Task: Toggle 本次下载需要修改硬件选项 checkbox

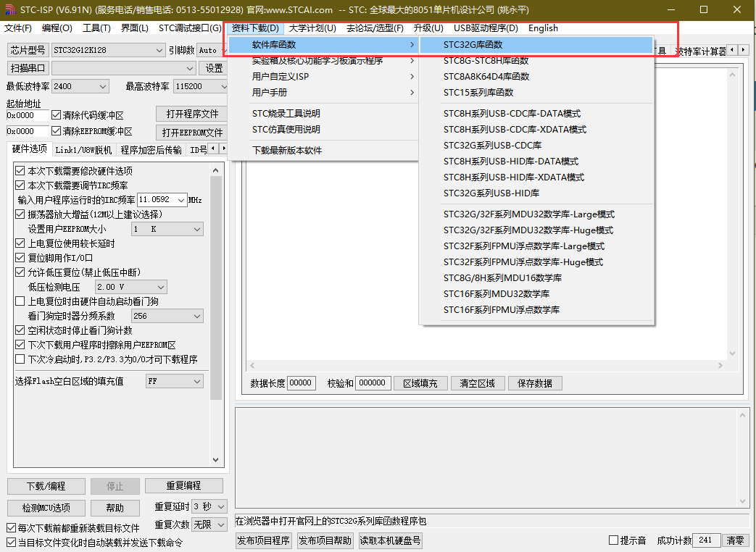Action: point(20,170)
